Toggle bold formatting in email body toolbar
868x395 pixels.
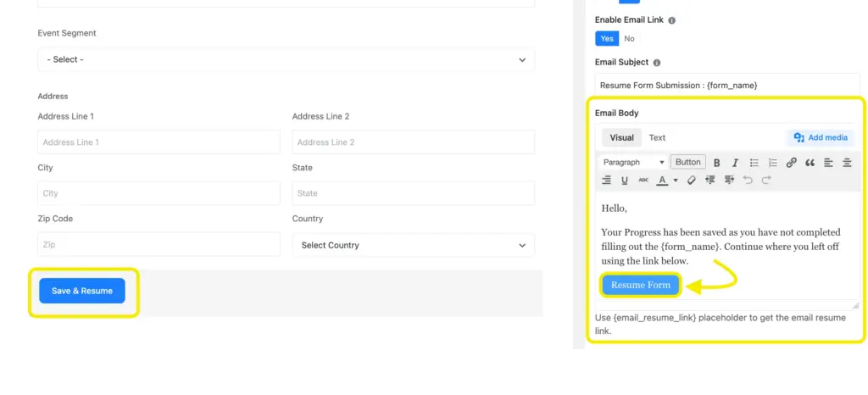click(716, 163)
